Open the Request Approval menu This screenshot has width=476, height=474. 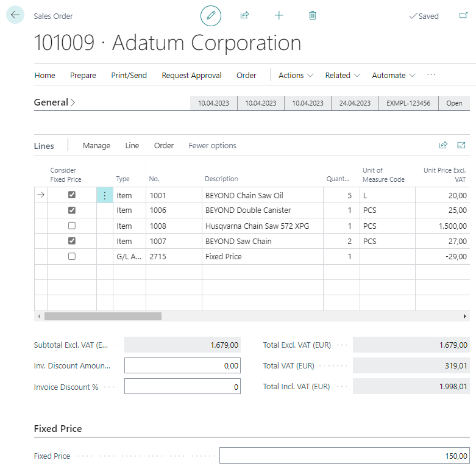(x=191, y=76)
